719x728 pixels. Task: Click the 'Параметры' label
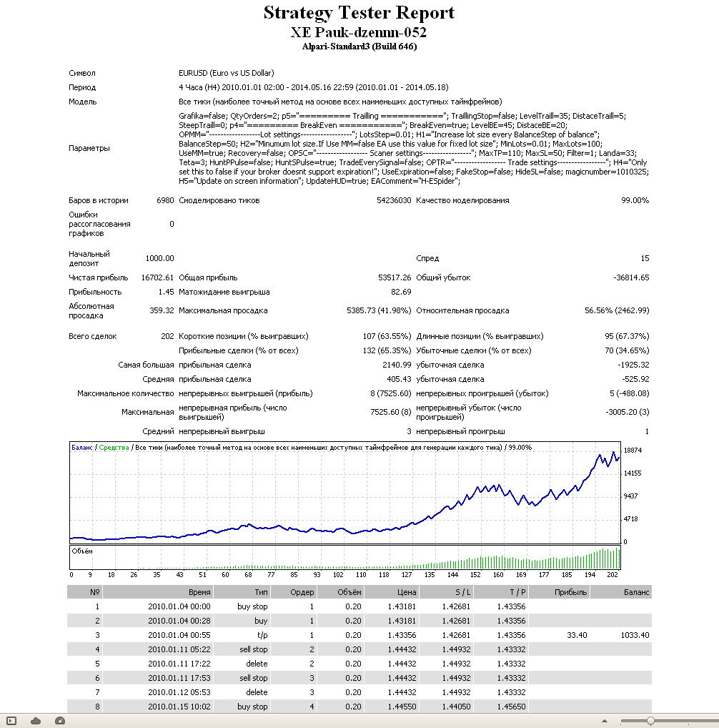(x=89, y=148)
